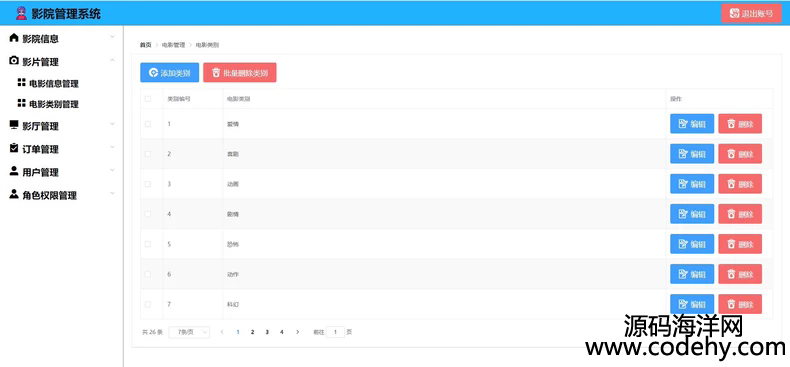Click the avatar logo beside 影院管理系统
This screenshot has height=367, width=790.
[21, 13]
